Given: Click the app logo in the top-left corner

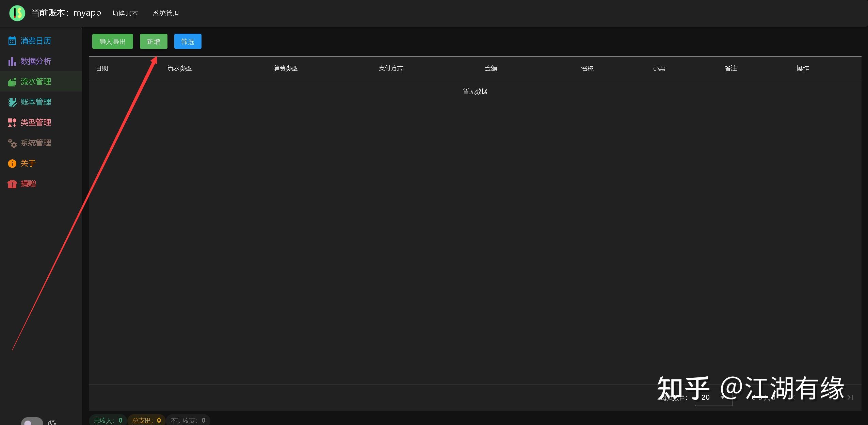Looking at the screenshot, I should pyautogui.click(x=17, y=13).
